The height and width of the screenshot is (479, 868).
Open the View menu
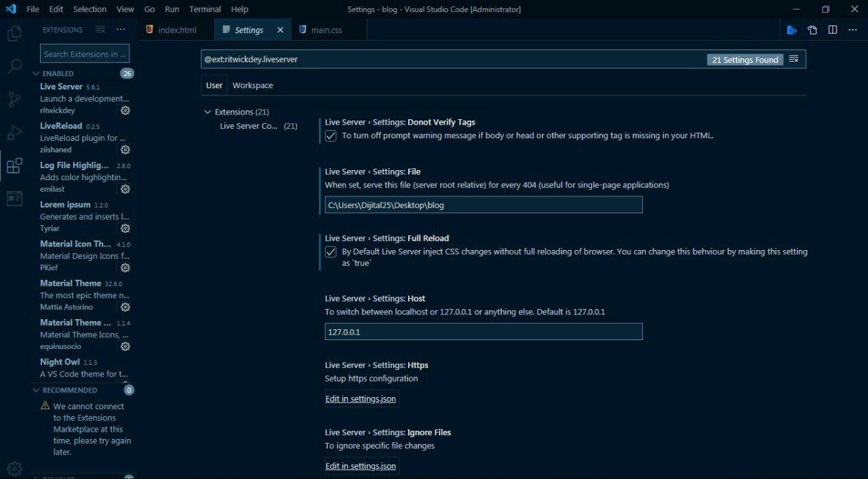coord(125,9)
